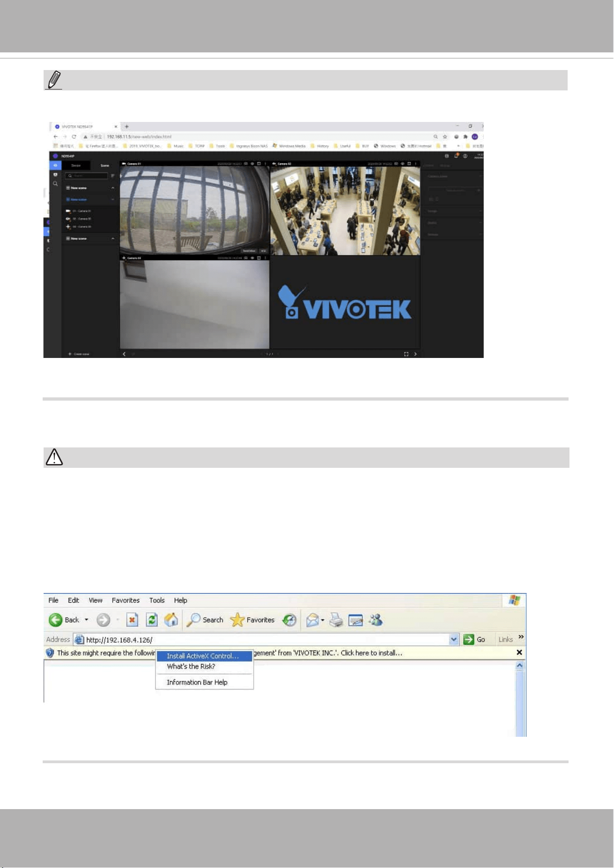Switch to the Scene tab in VIVOTEK sidebar
The height and width of the screenshot is (868, 614).
(x=105, y=166)
